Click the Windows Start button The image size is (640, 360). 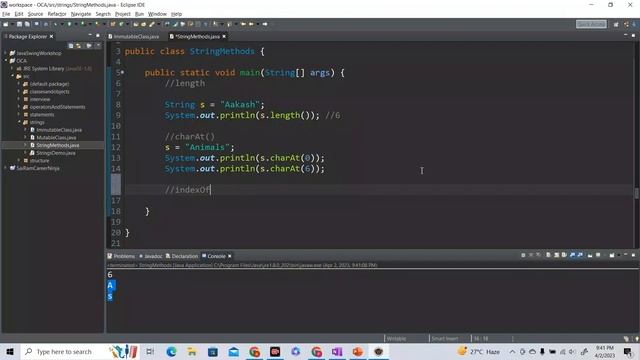tap(10, 351)
